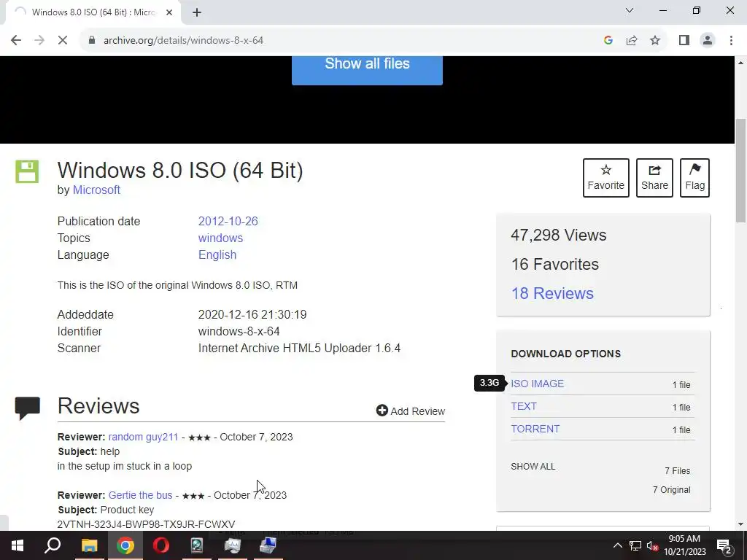Click the taskbar icon left of the last app icon
Image resolution: width=747 pixels, height=560 pixels.
(233, 545)
